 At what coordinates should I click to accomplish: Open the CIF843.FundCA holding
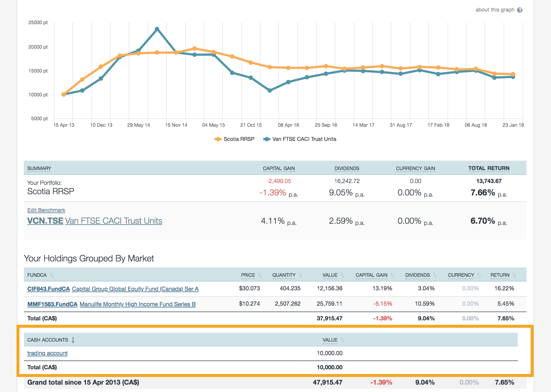[x=48, y=289]
